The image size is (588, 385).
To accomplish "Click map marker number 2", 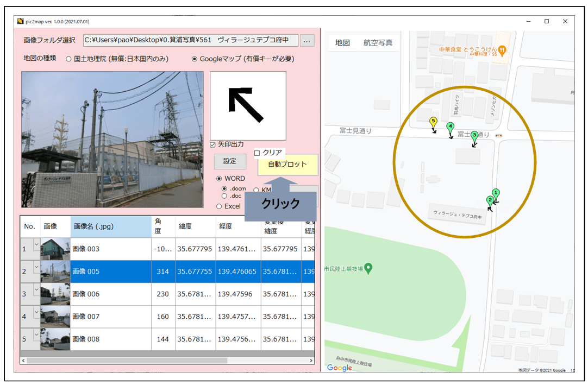I will coord(490,201).
